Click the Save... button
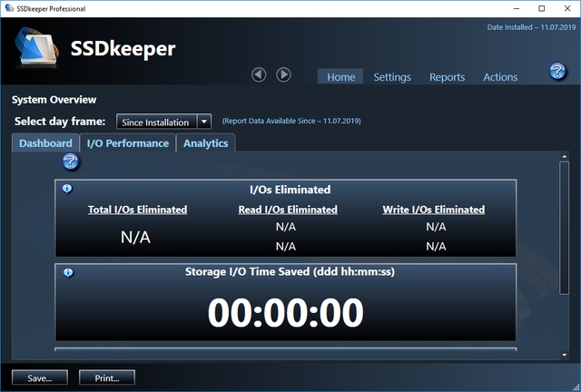 click(39, 377)
